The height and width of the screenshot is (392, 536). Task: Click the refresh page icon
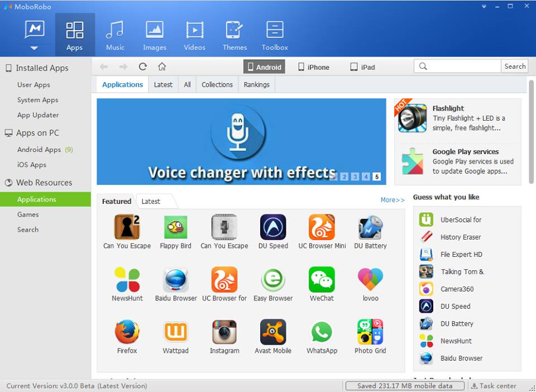[x=143, y=66]
